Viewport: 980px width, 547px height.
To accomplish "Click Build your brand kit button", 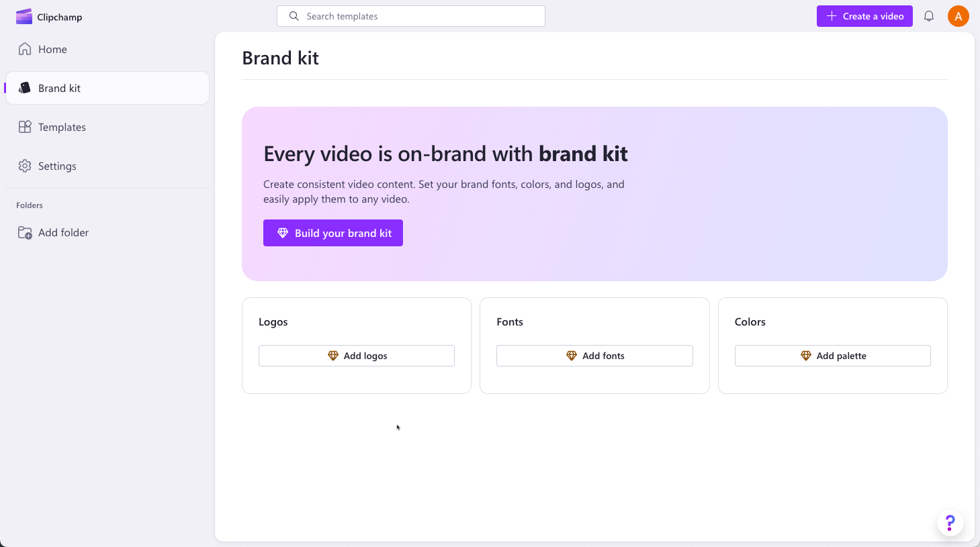I will (x=333, y=233).
